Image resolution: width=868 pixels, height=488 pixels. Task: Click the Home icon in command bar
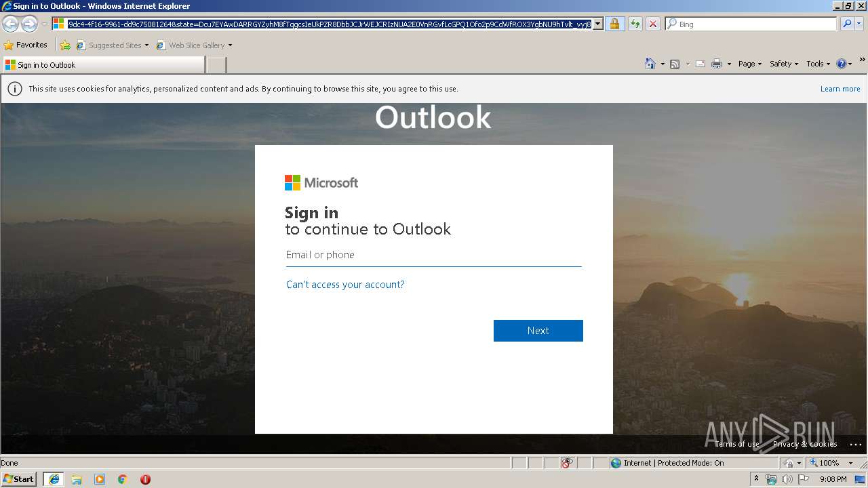click(650, 64)
